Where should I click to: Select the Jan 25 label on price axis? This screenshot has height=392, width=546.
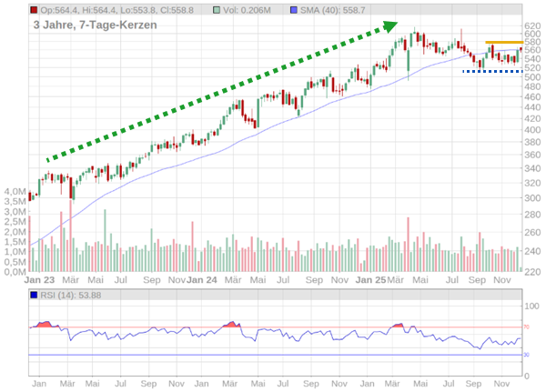(369, 281)
